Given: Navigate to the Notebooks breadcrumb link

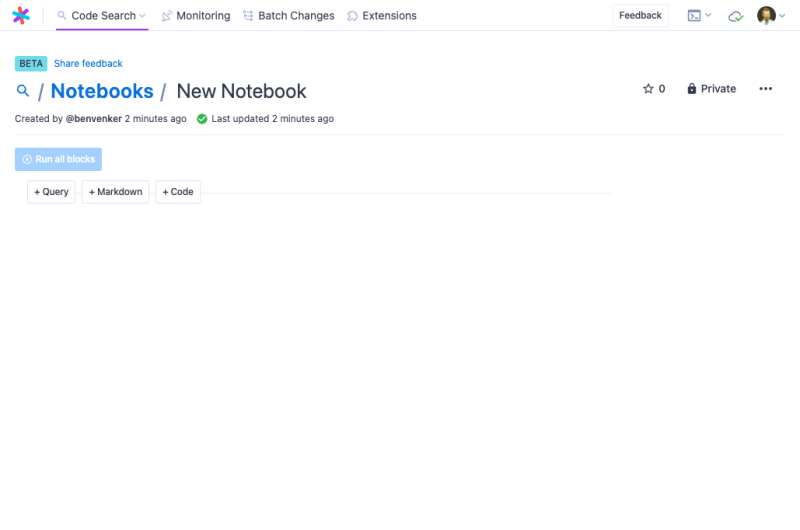Looking at the screenshot, I should (x=102, y=91).
